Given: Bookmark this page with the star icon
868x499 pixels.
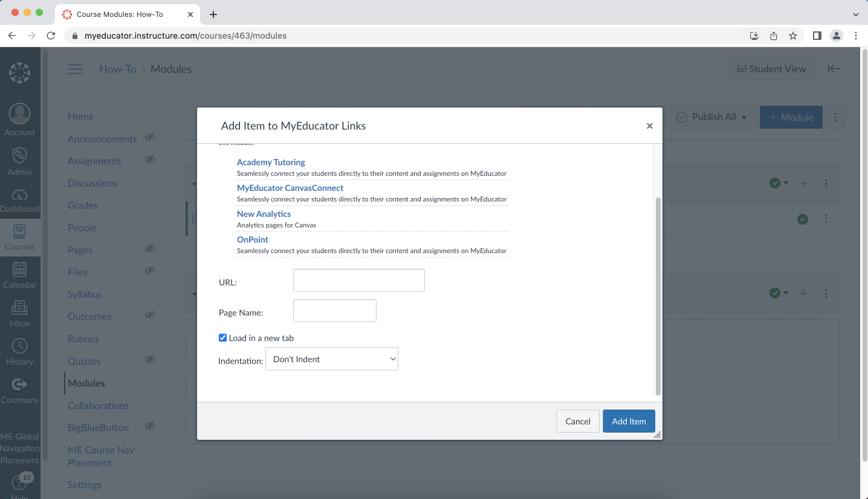Looking at the screenshot, I should click(x=793, y=36).
